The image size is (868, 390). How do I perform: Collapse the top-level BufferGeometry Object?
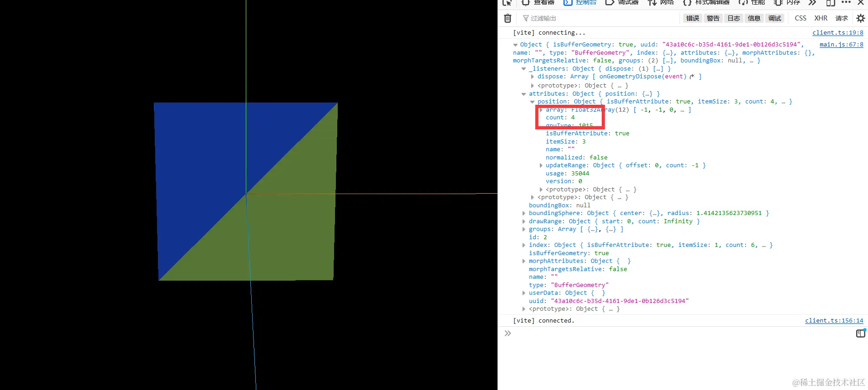[x=515, y=45]
